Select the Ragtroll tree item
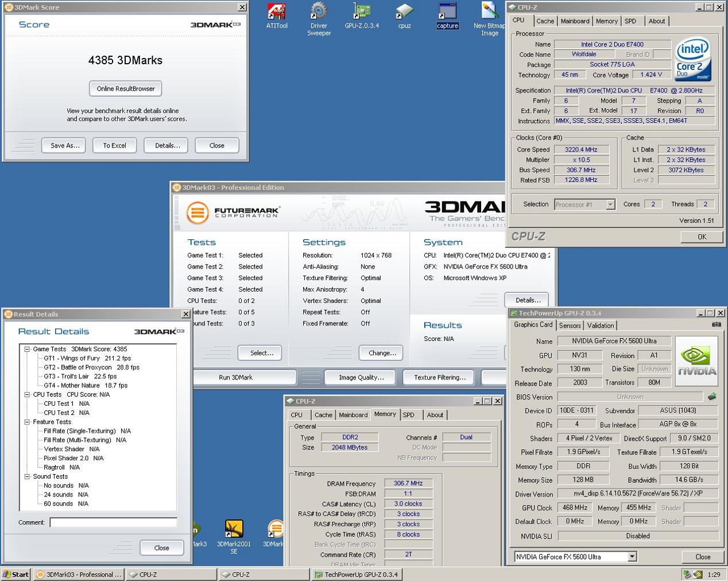 [x=62, y=467]
